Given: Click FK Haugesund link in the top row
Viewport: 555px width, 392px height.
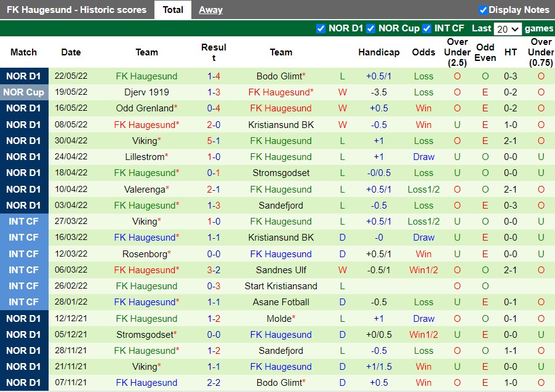Looking at the screenshot, I should pyautogui.click(x=146, y=76).
